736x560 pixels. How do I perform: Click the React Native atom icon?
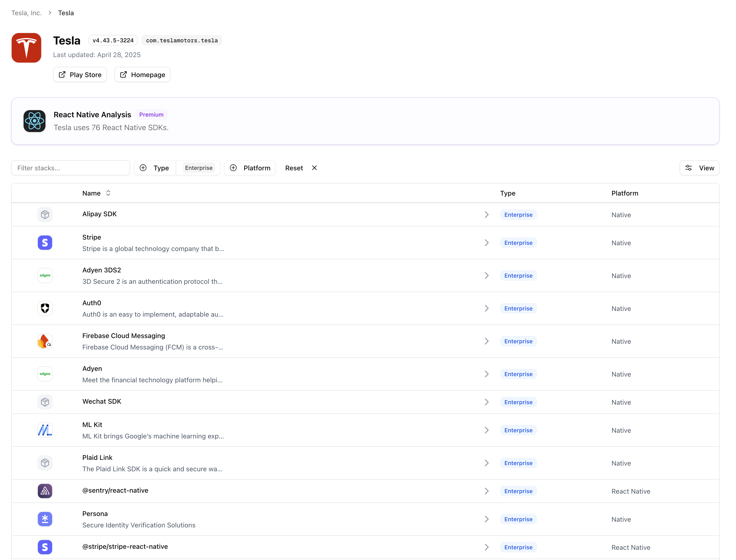click(34, 121)
